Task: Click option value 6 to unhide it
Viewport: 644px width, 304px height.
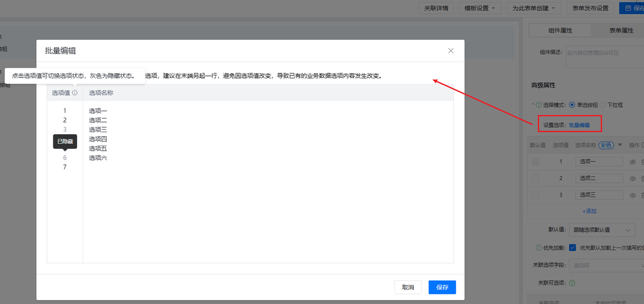Action: (x=65, y=158)
